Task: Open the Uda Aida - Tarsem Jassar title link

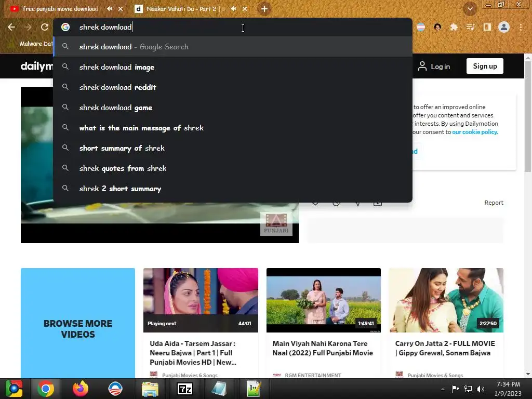Action: 193,353
